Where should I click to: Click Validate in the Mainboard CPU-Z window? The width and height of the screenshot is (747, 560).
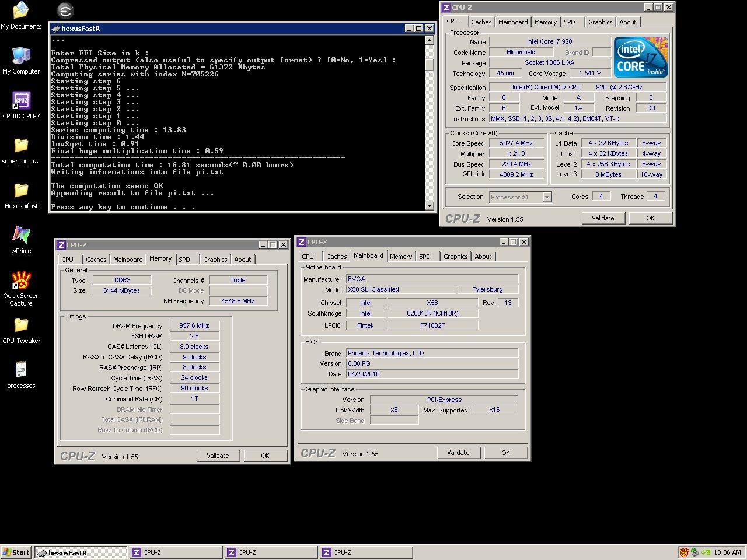pyautogui.click(x=458, y=453)
